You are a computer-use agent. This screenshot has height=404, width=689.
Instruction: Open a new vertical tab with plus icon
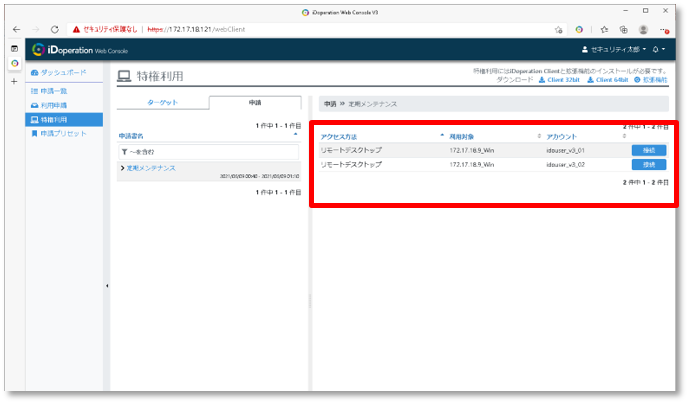[14, 80]
